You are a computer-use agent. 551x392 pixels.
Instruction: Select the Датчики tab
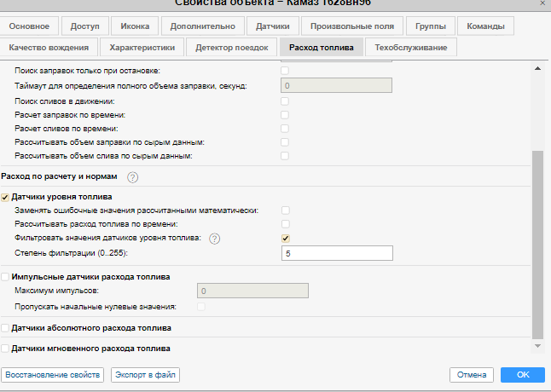(271, 26)
